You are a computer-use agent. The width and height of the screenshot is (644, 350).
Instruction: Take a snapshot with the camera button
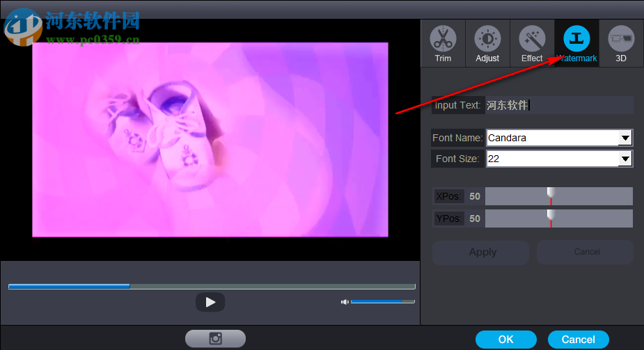point(215,338)
